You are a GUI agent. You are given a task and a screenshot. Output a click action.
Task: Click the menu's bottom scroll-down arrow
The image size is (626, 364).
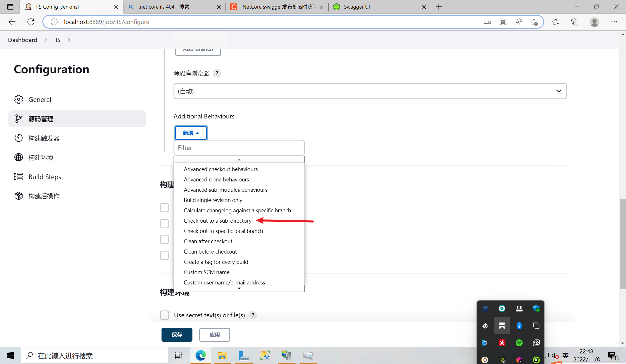tap(239, 288)
